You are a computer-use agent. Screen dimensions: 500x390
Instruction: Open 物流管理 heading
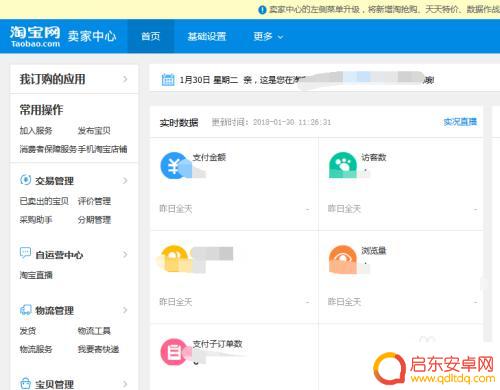(54, 311)
